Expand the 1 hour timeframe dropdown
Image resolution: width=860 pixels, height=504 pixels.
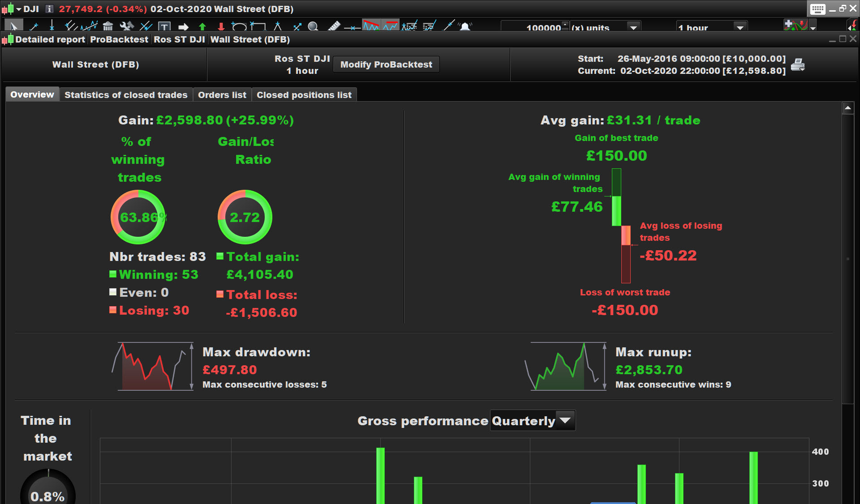[740, 27]
